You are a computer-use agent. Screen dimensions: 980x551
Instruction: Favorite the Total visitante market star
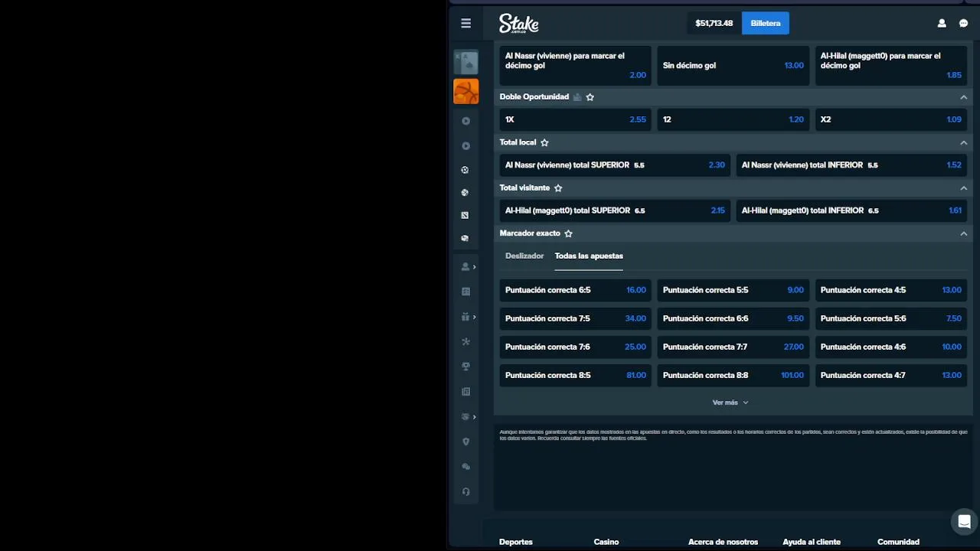tap(558, 187)
